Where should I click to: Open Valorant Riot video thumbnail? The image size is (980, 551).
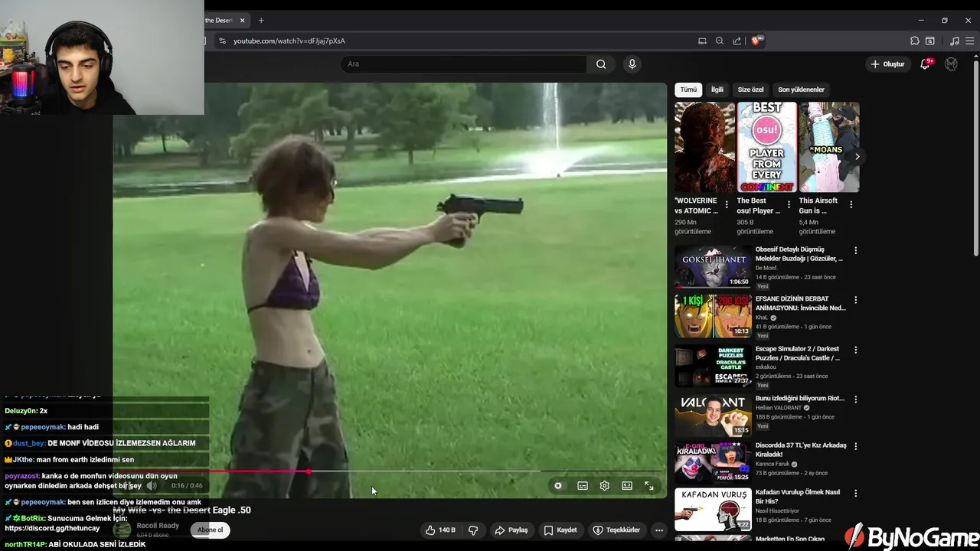pyautogui.click(x=713, y=415)
